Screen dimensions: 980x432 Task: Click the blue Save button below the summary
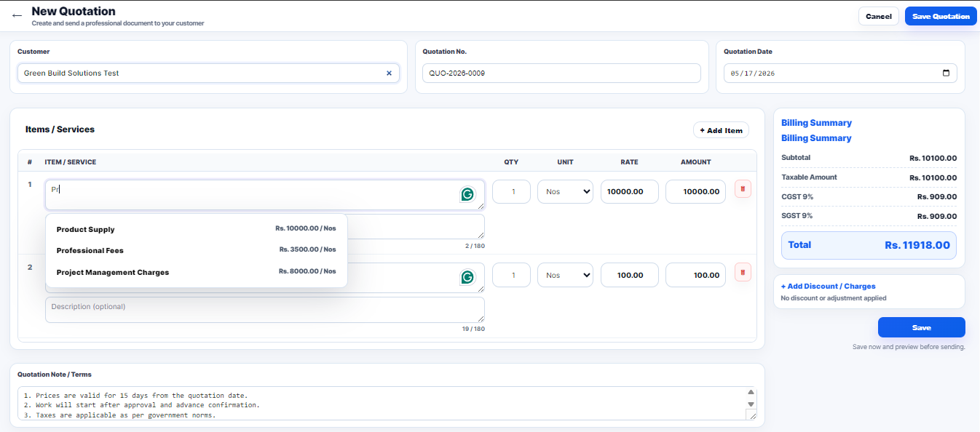pyautogui.click(x=921, y=327)
